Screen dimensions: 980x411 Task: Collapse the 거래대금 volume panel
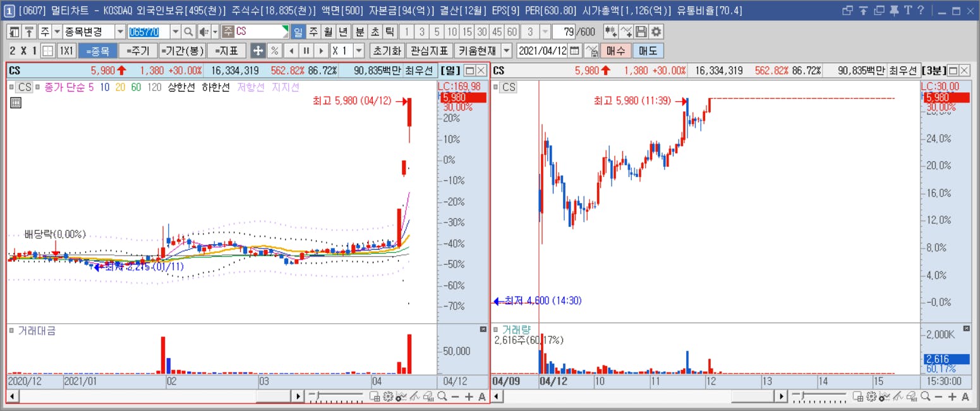[483, 329]
